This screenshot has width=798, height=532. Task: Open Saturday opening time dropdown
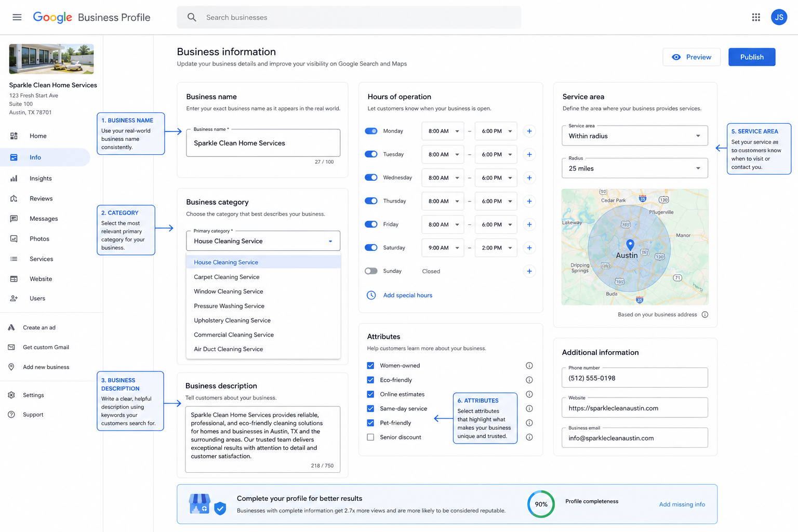coord(443,248)
